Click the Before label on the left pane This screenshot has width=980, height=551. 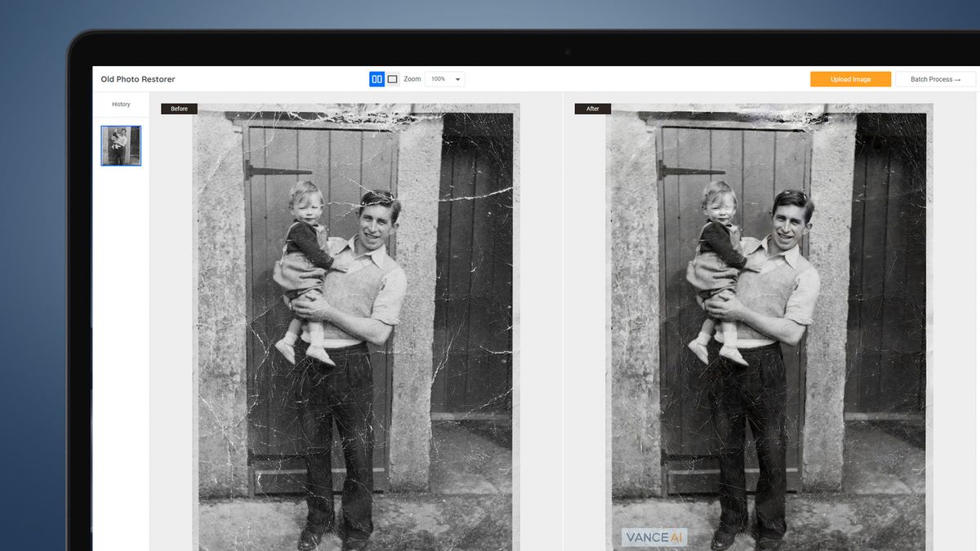click(179, 108)
